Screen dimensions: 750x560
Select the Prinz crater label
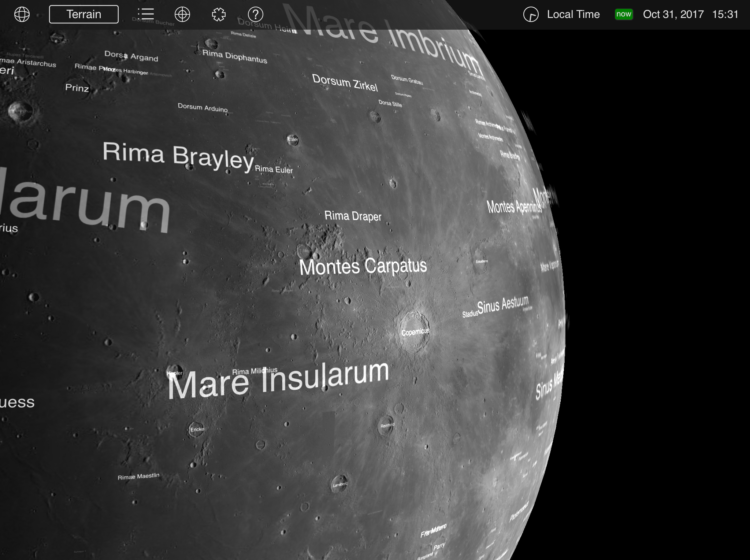(x=77, y=88)
